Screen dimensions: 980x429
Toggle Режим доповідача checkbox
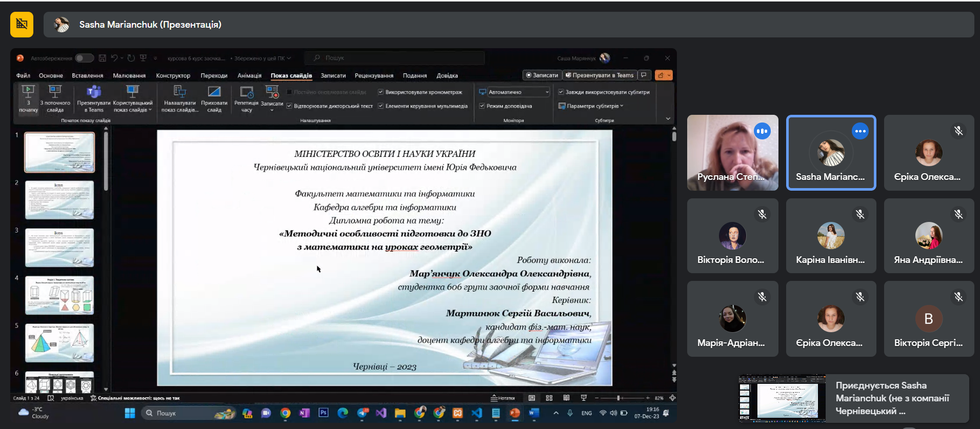(x=482, y=106)
